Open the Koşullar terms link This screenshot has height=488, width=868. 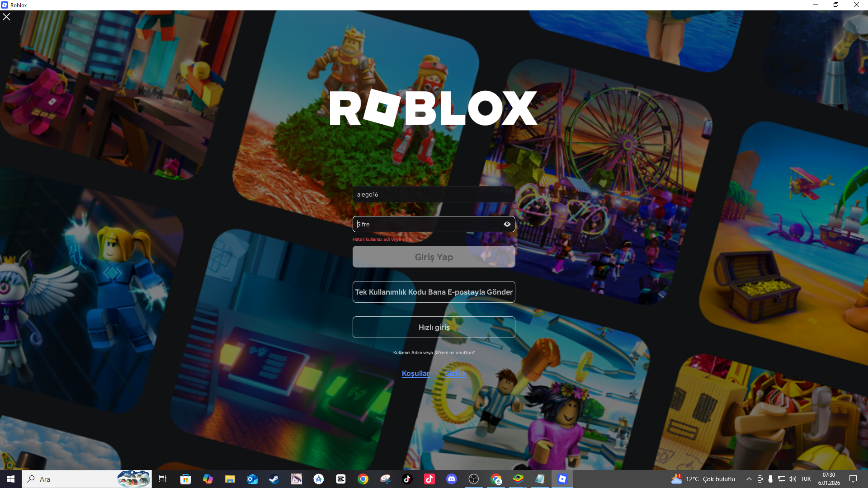[415, 373]
